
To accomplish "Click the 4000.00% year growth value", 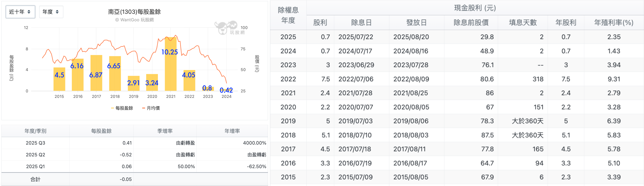I will tap(255, 143).
